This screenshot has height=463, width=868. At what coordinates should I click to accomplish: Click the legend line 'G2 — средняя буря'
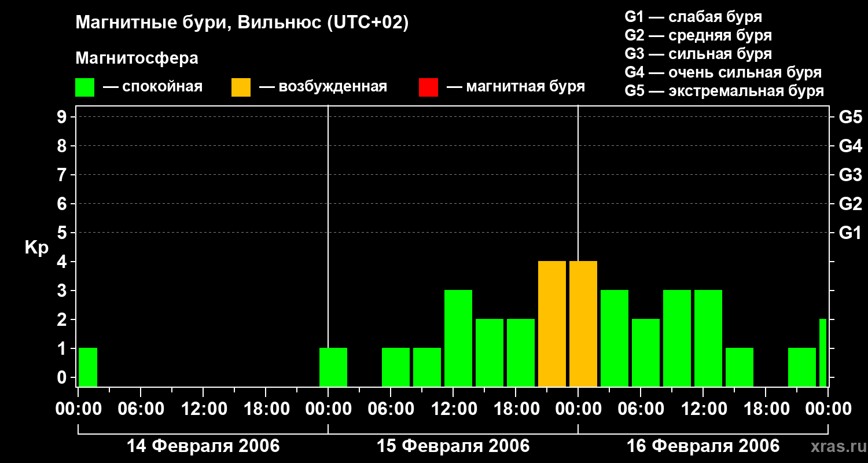click(x=698, y=35)
